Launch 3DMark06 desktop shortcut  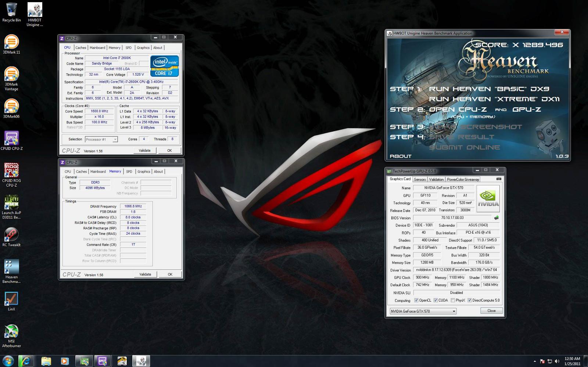11,108
